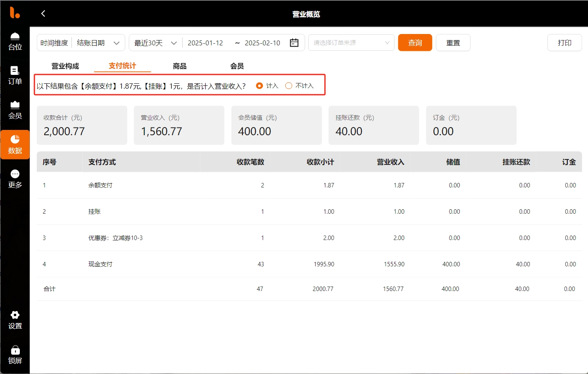Click the 合计 total row label
This screenshot has height=374, width=588.
pos(49,289)
